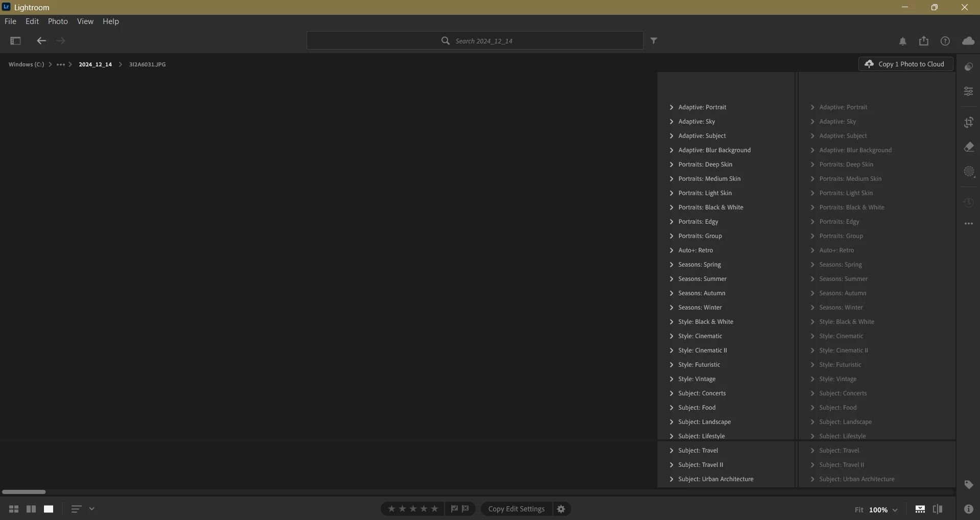Open the 2024_12_14 folder breadcrumb
980x520 pixels.
[95, 64]
